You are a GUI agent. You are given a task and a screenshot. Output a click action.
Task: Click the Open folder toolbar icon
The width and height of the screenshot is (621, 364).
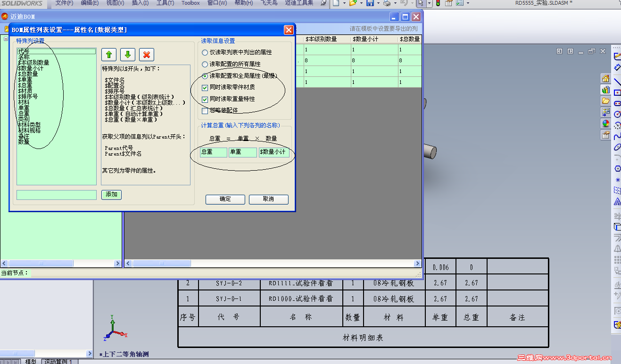pyautogui.click(x=353, y=3)
